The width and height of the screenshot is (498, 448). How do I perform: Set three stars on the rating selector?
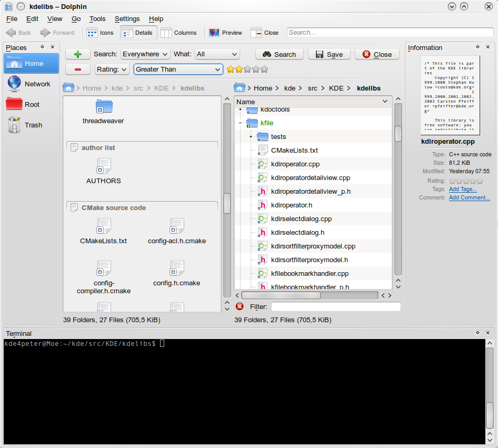point(247,69)
